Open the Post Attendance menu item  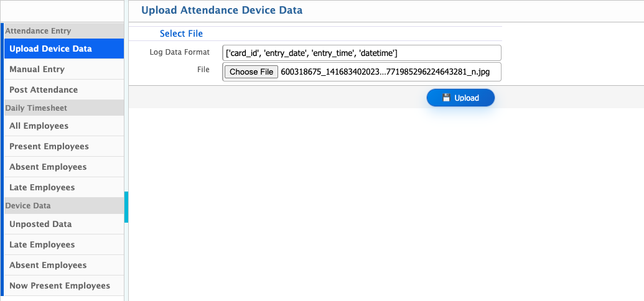tap(44, 90)
